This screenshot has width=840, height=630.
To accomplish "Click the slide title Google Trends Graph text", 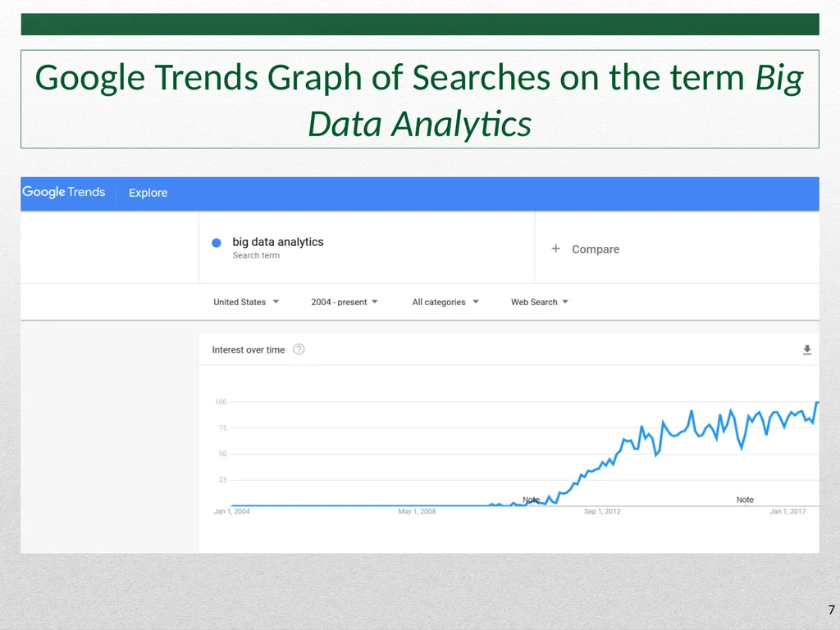I will tap(419, 100).
